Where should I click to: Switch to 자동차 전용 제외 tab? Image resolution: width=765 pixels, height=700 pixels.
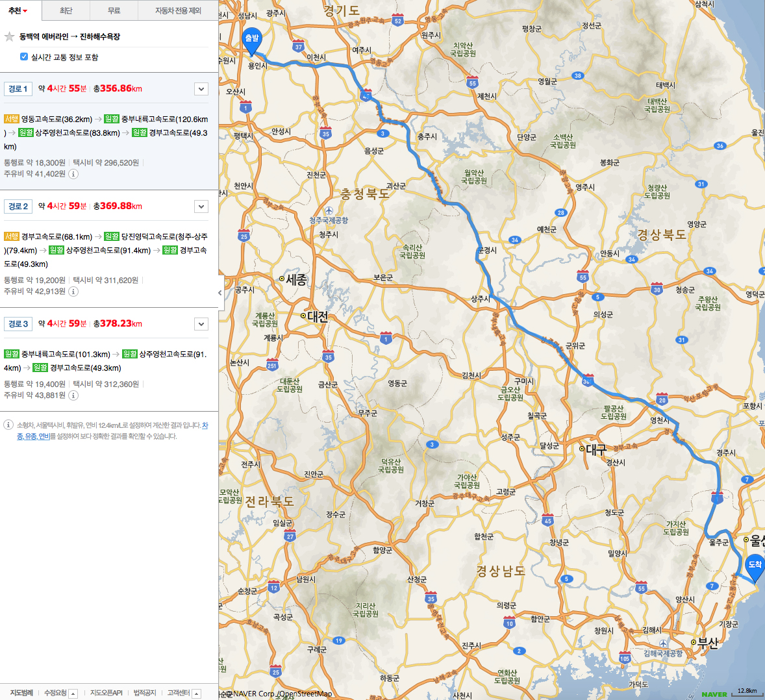(178, 11)
